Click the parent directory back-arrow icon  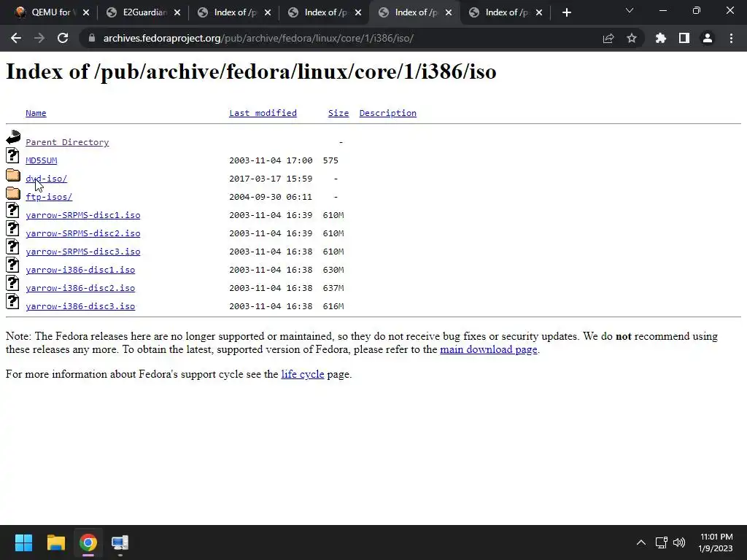(x=13, y=137)
